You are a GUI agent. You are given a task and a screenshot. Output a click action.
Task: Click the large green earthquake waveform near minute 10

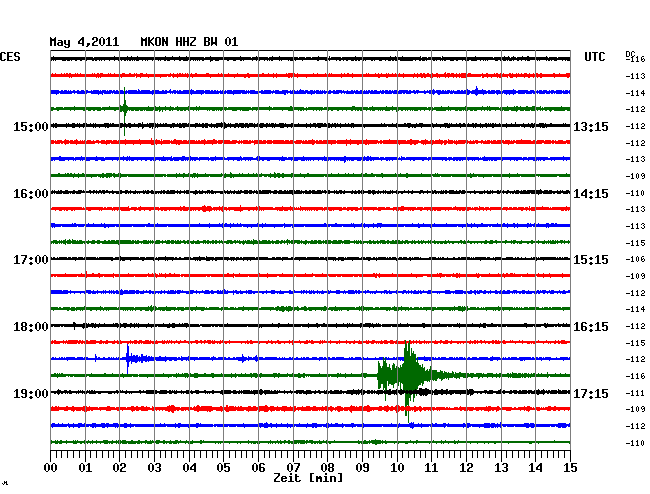click(408, 376)
